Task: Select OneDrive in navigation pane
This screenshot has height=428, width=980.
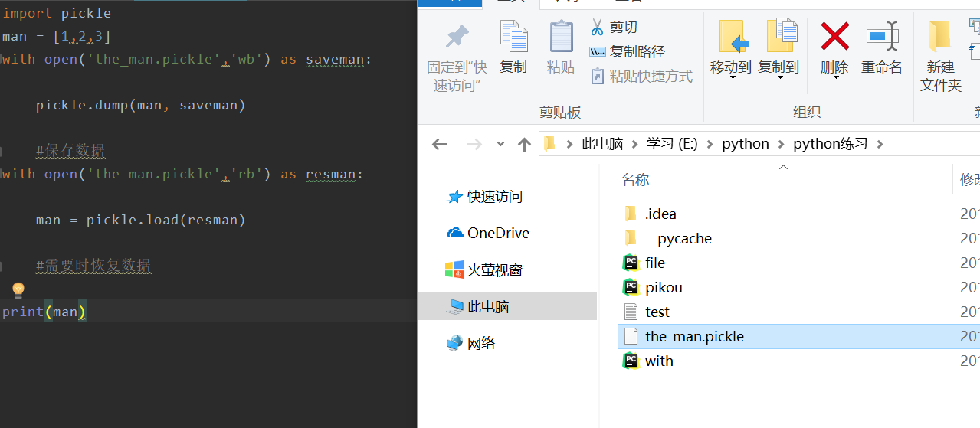Action: [488, 233]
